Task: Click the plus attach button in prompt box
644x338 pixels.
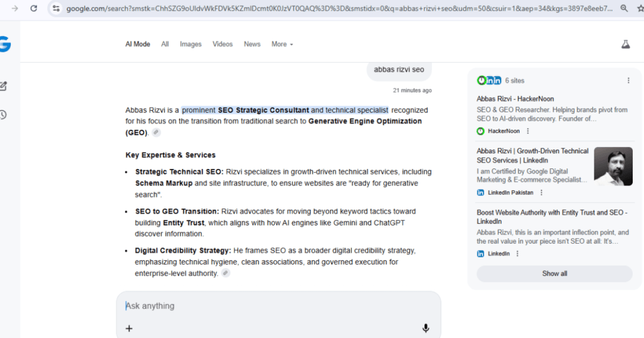Action: (129, 329)
